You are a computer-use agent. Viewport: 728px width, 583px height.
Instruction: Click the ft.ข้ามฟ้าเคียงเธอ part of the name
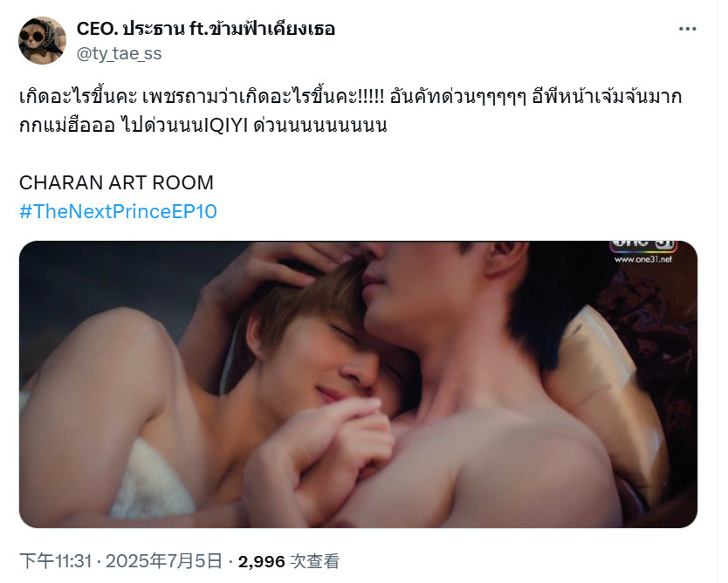(262, 29)
